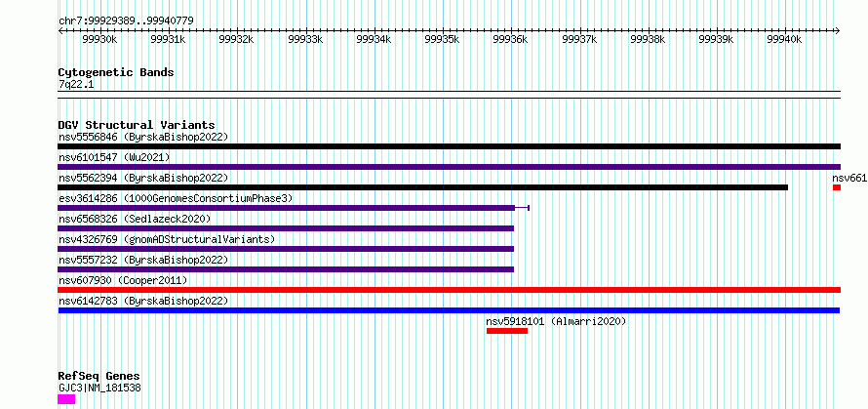
Task: Open the GJC3|NM_181538 gene label
Action: [99, 388]
